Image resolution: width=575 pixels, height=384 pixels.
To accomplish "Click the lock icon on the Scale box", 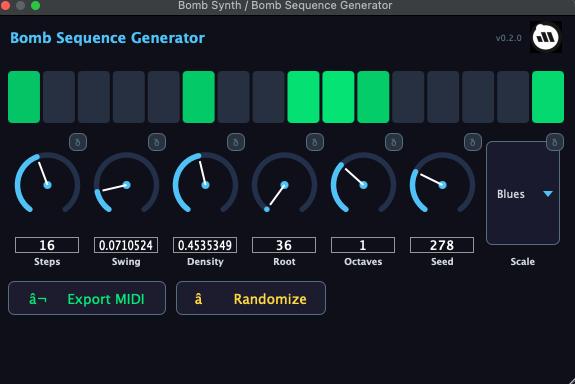I will 555,142.
